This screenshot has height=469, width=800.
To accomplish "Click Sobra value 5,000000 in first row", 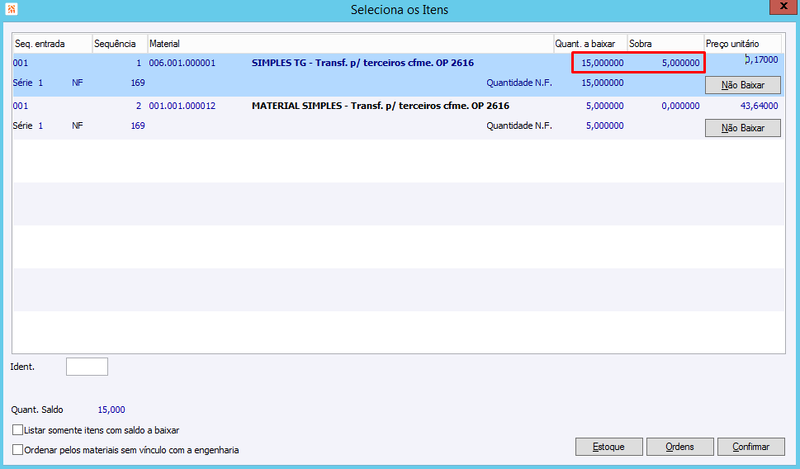I will pyautogui.click(x=681, y=63).
